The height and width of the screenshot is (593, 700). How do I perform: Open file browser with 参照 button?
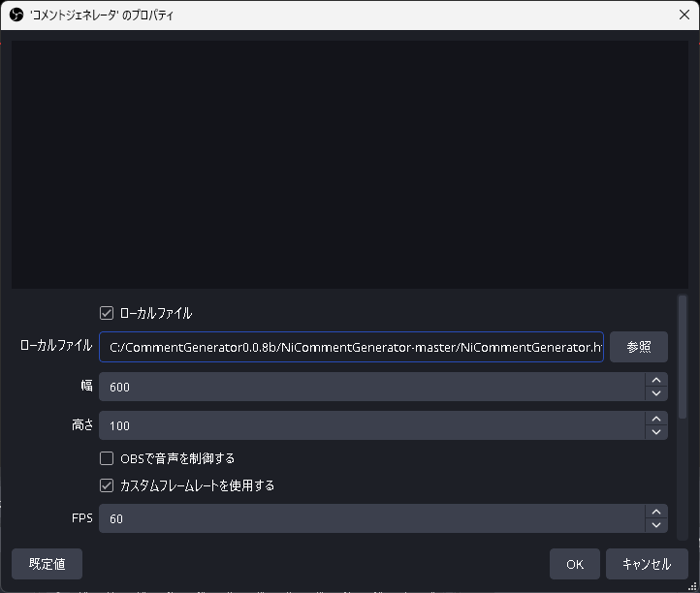[638, 347]
